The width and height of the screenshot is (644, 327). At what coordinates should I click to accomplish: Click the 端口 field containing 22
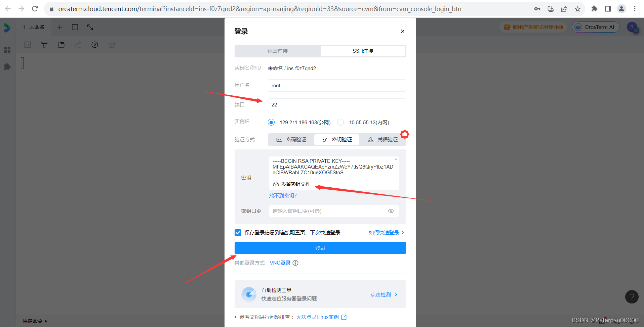336,105
